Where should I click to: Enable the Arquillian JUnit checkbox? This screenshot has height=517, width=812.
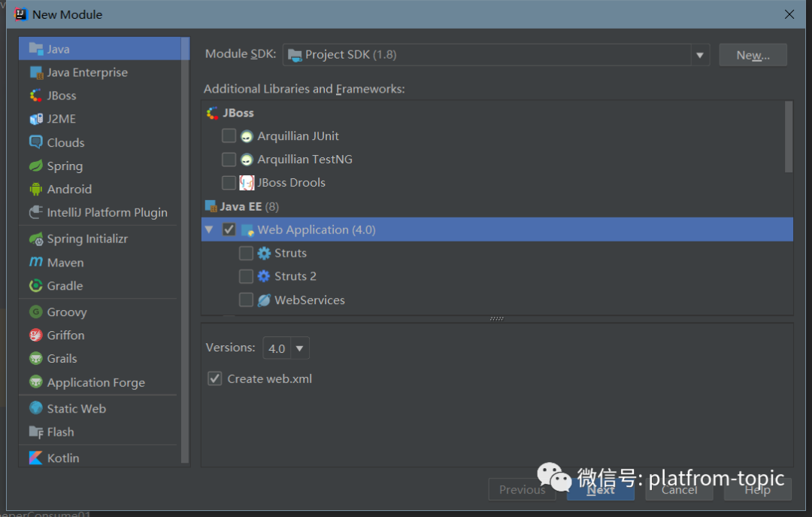click(229, 136)
